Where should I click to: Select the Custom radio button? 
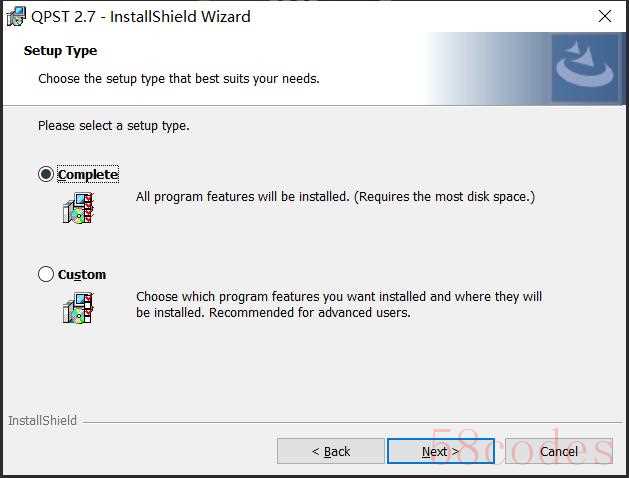(46, 274)
